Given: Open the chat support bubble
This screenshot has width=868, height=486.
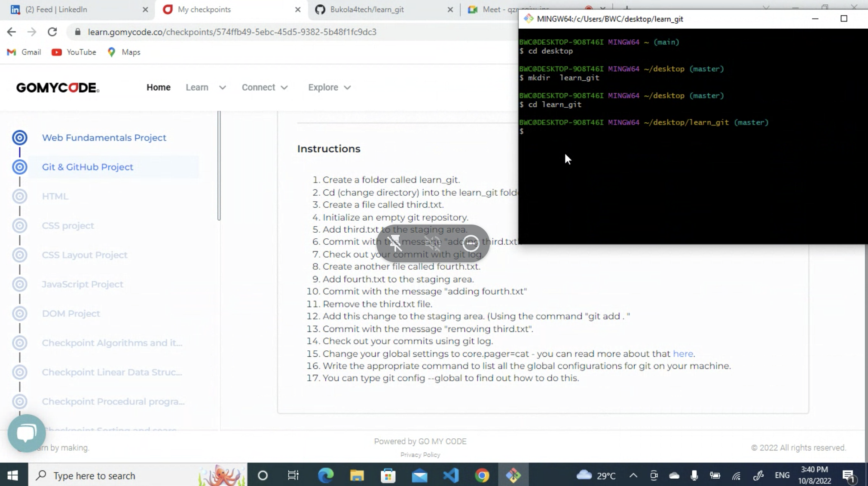Looking at the screenshot, I should pos(27,433).
